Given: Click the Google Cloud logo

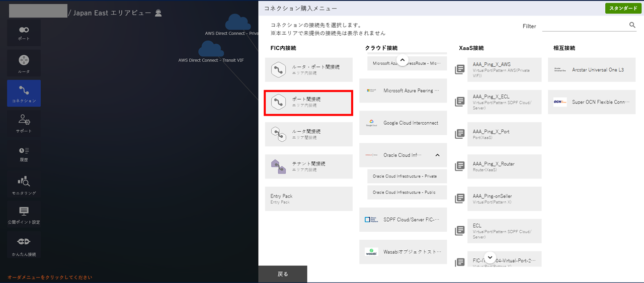Looking at the screenshot, I should pos(371,123).
